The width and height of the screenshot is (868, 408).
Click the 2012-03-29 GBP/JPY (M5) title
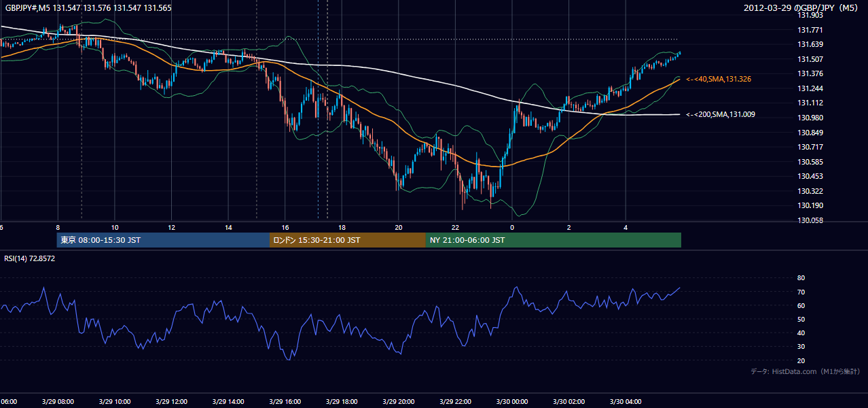(x=802, y=8)
